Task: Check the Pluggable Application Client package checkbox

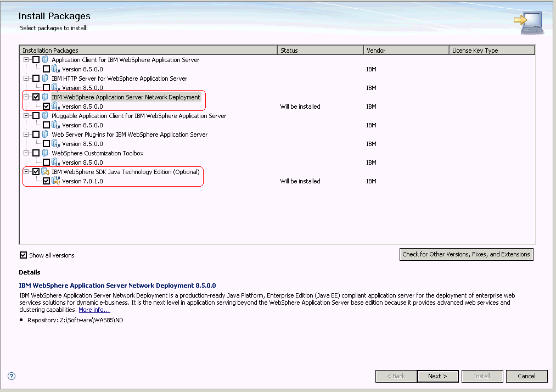Action: coord(36,115)
